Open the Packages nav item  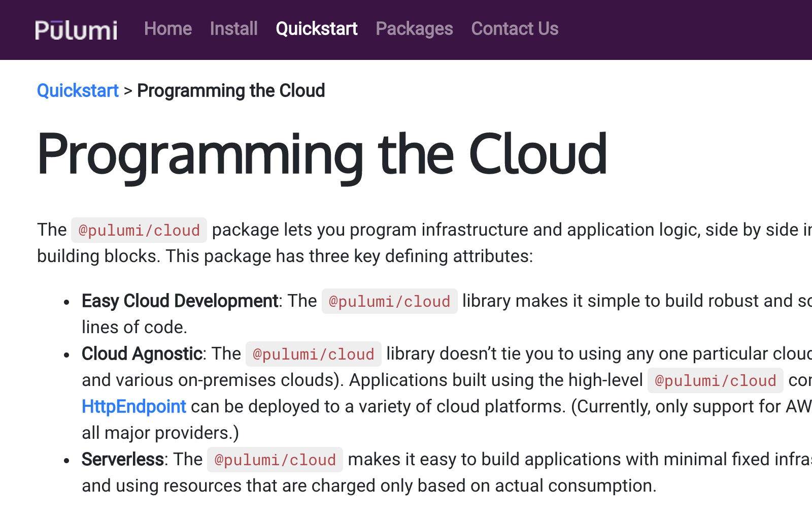pos(414,29)
